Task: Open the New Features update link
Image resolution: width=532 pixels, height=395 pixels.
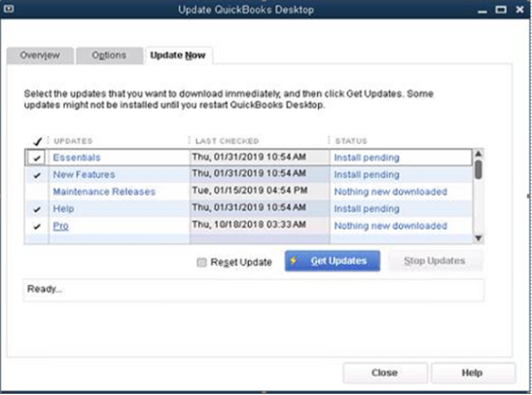Action: coord(84,175)
